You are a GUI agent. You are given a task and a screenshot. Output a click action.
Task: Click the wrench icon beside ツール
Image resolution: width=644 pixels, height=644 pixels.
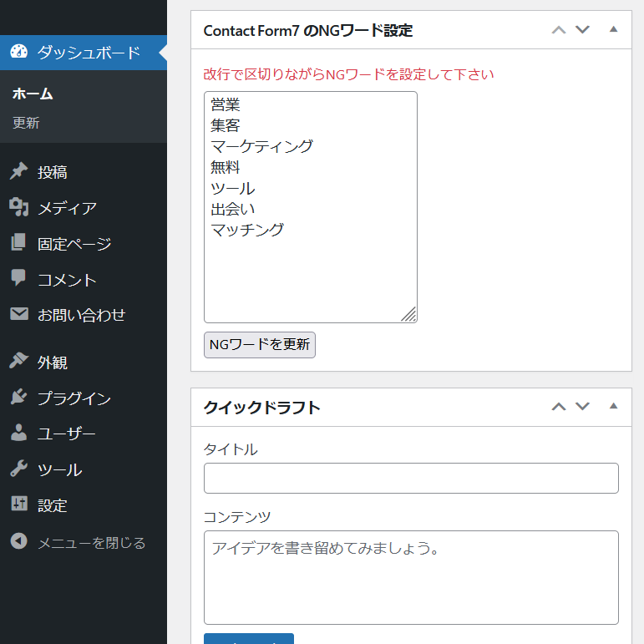tap(19, 469)
